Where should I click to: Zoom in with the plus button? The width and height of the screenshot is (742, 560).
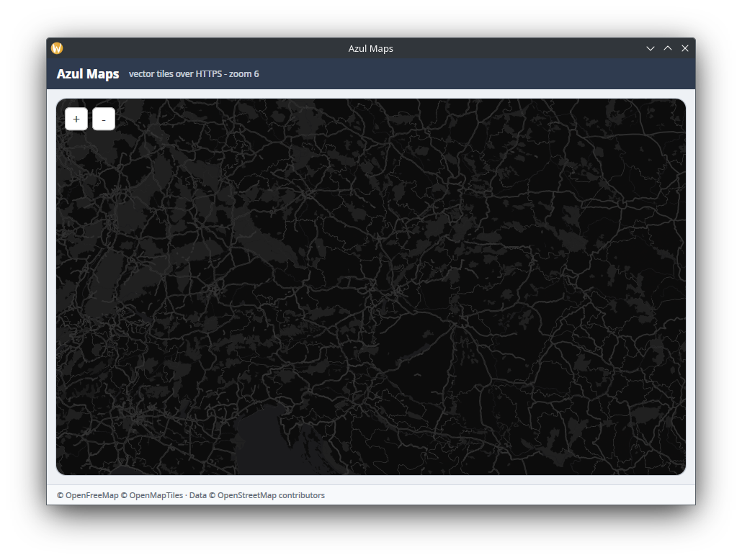tap(76, 119)
